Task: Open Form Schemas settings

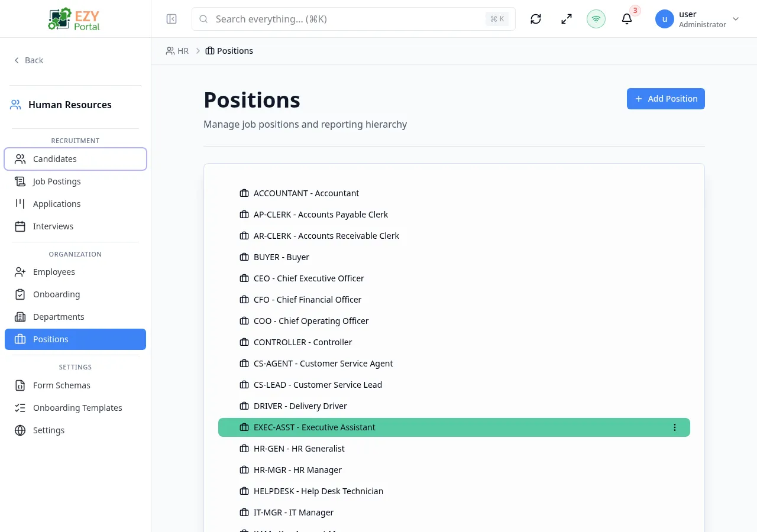Action: point(75,385)
